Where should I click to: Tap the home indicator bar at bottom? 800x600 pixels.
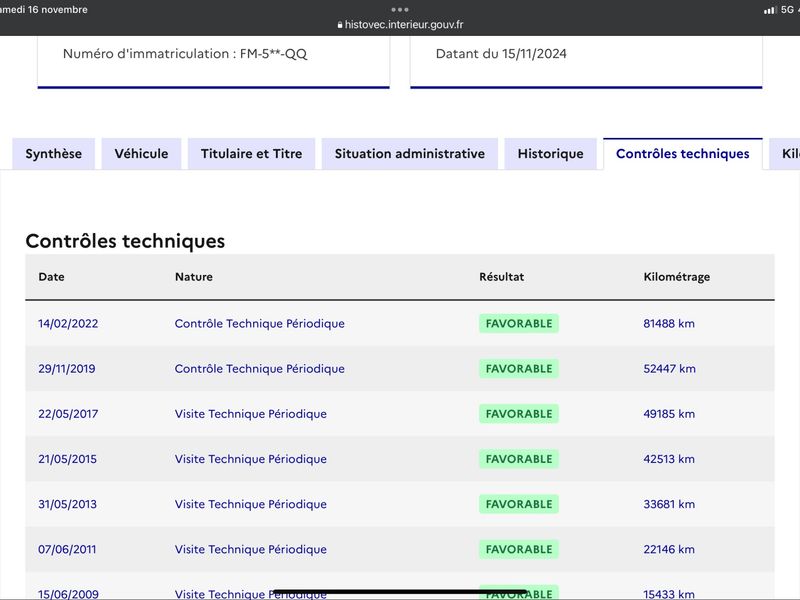coord(401,592)
